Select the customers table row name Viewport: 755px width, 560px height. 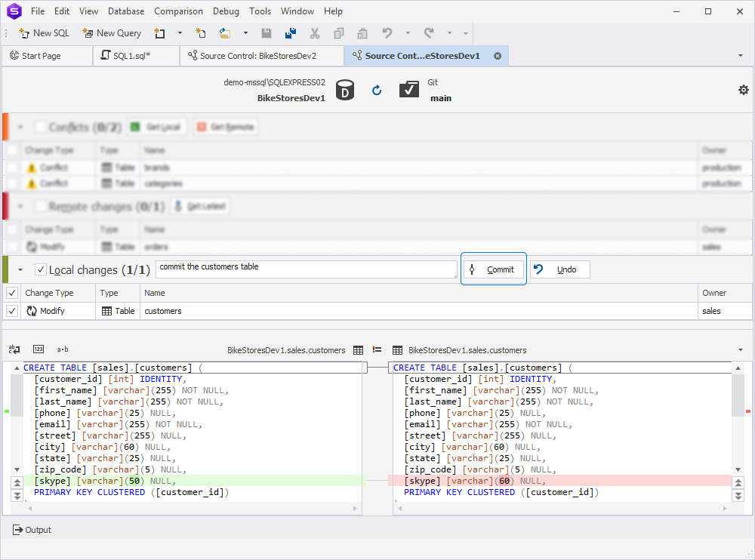[x=163, y=311]
